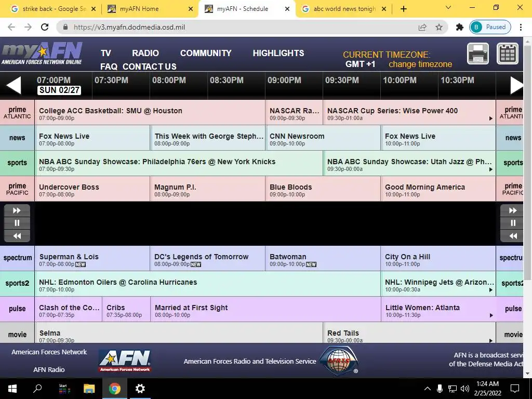Advance schedule with right white arrow

point(516,85)
